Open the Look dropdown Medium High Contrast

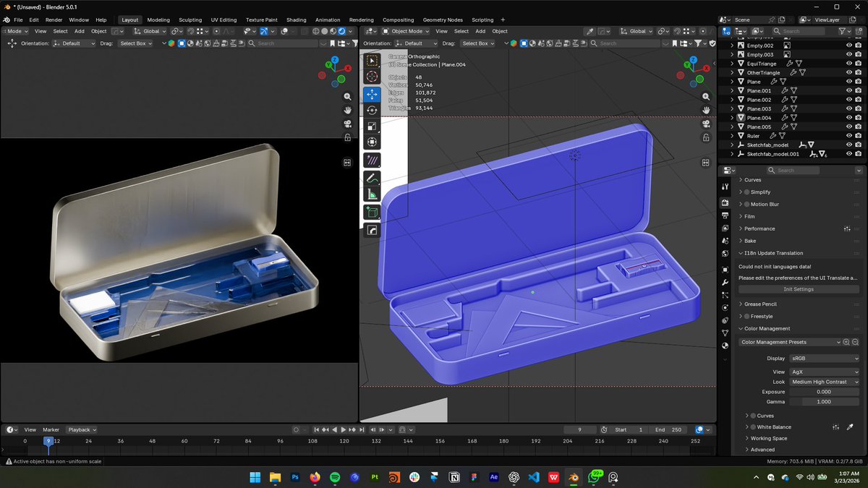coord(824,382)
